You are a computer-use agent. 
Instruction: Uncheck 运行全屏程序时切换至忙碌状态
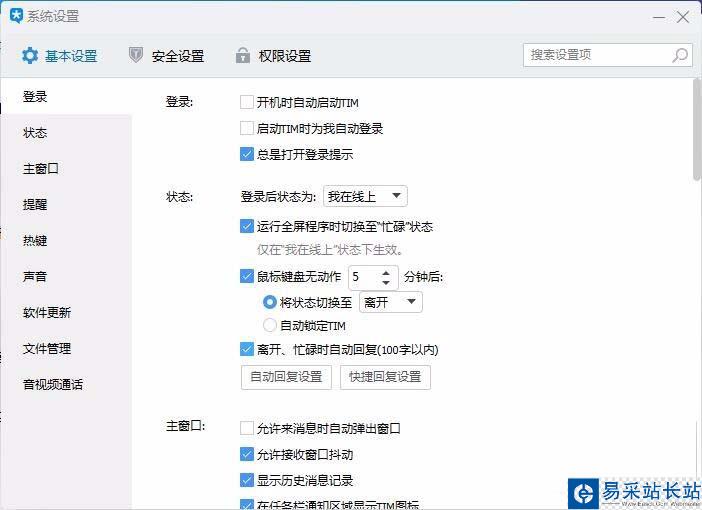tap(247, 226)
